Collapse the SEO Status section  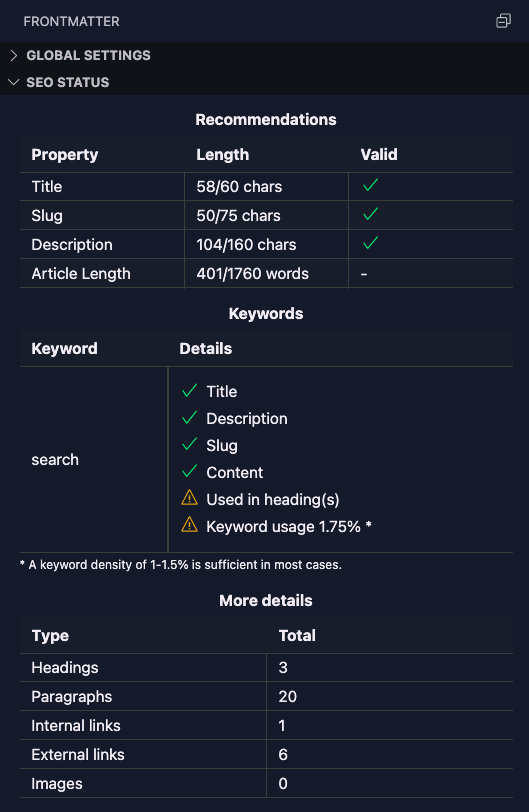(x=264, y=82)
